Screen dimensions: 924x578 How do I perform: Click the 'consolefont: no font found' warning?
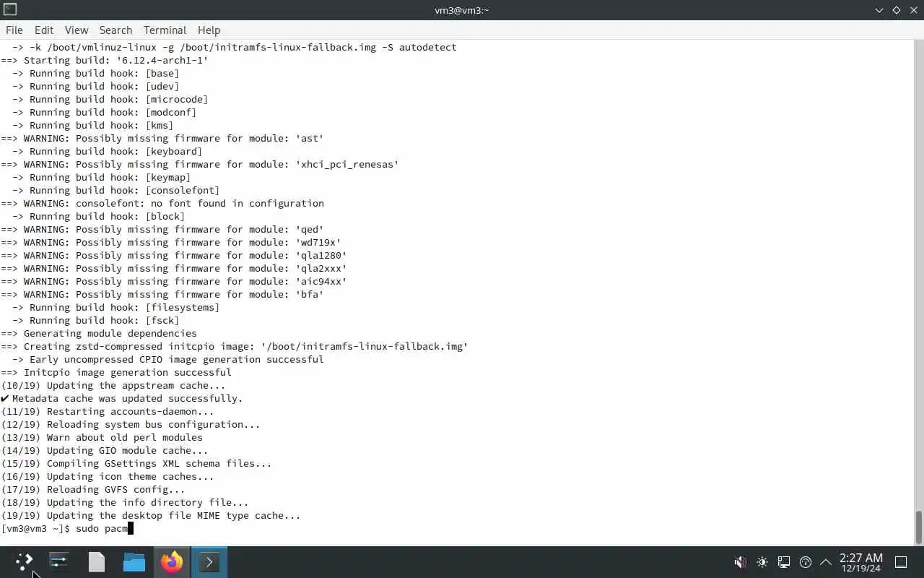[x=162, y=203]
